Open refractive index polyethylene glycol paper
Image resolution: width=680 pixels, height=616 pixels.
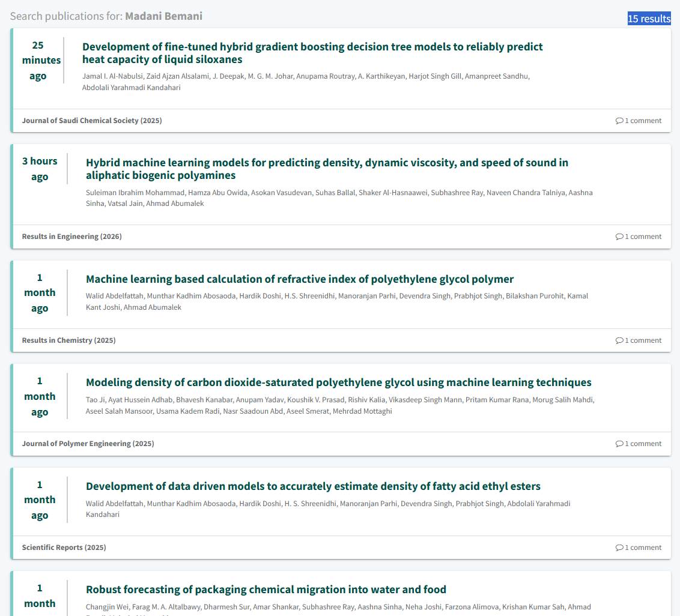coord(300,279)
